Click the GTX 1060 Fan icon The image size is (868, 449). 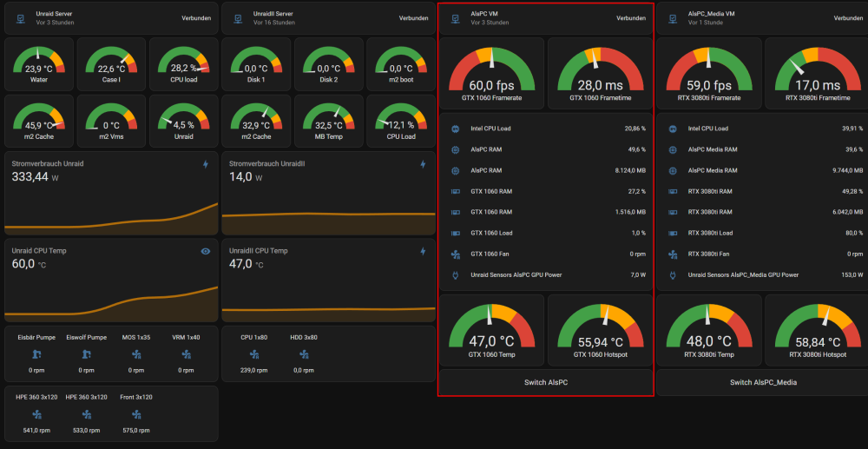pos(455,254)
